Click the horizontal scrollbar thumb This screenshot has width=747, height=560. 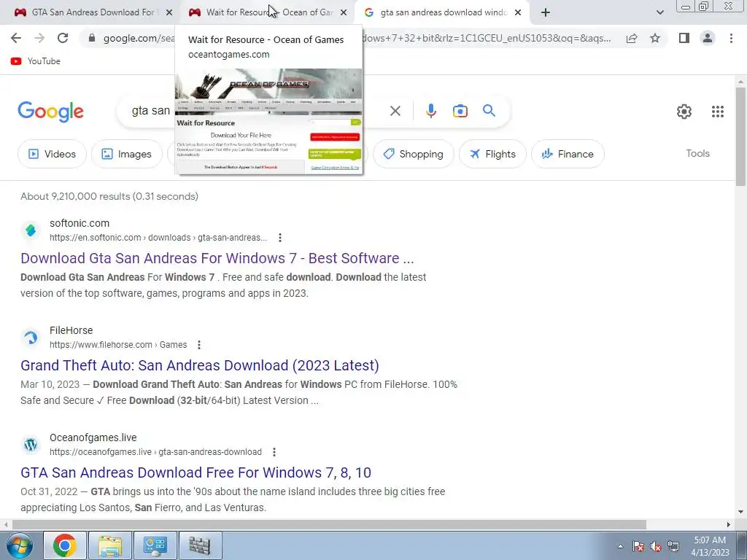[x=329, y=524]
